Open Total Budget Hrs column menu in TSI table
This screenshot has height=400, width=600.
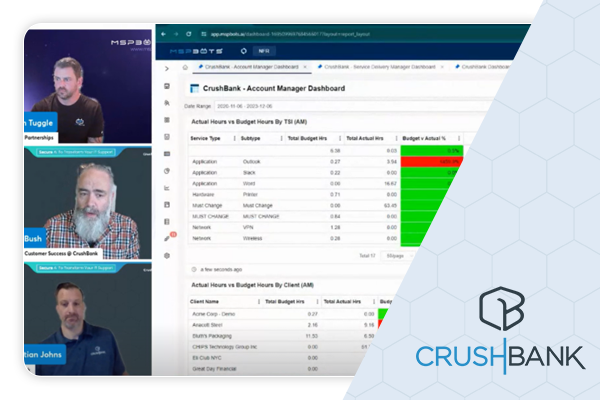coord(340,138)
